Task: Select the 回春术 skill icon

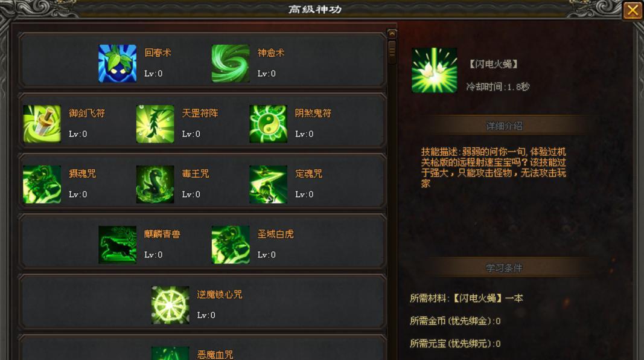Action: 118,63
